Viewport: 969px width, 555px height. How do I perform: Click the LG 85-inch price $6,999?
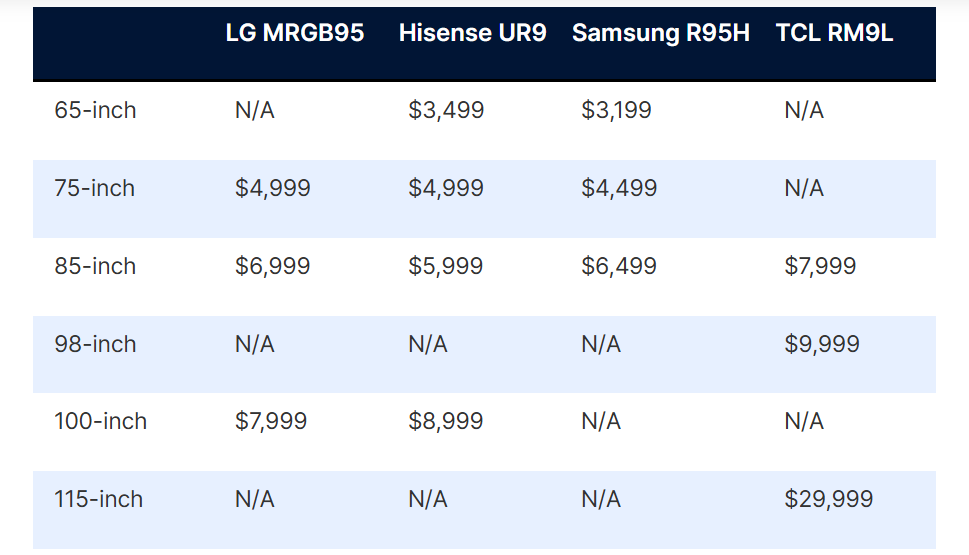coord(272,266)
